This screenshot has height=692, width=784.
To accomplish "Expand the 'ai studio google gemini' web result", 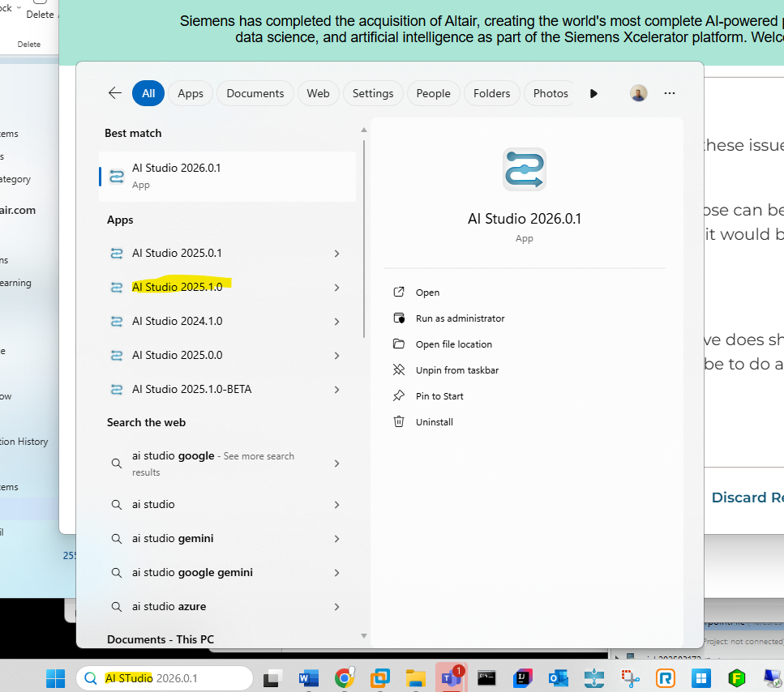I will tap(336, 573).
